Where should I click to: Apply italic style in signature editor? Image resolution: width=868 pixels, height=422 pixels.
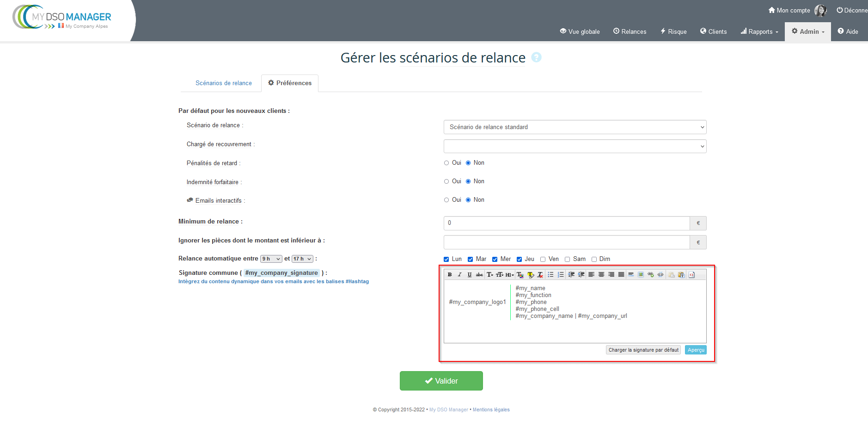tap(459, 275)
